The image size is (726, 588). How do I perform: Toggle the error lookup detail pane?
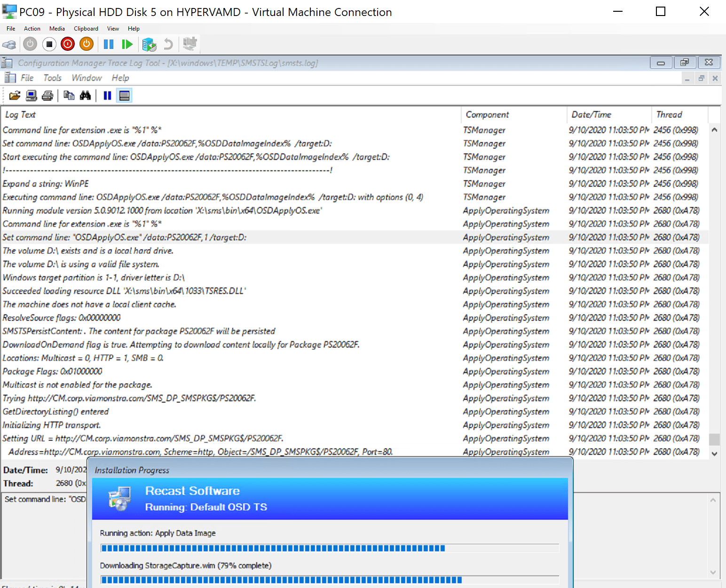pyautogui.click(x=124, y=95)
